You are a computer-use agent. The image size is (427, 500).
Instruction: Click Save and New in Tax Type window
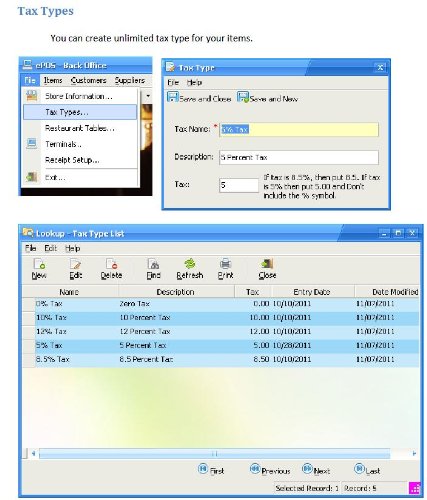point(267,98)
